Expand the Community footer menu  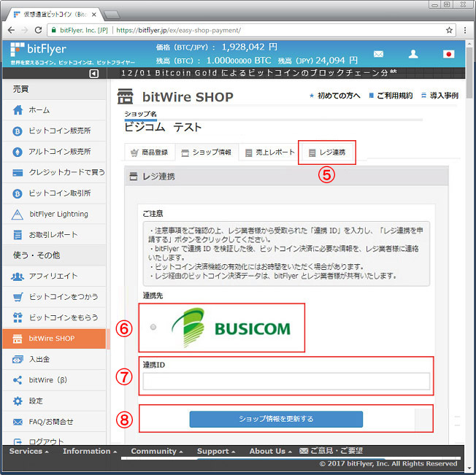(157, 451)
